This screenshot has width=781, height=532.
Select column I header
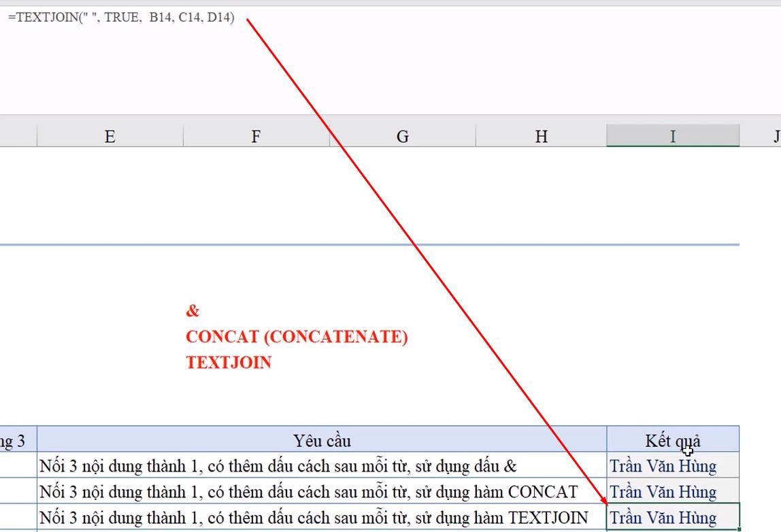click(x=673, y=136)
